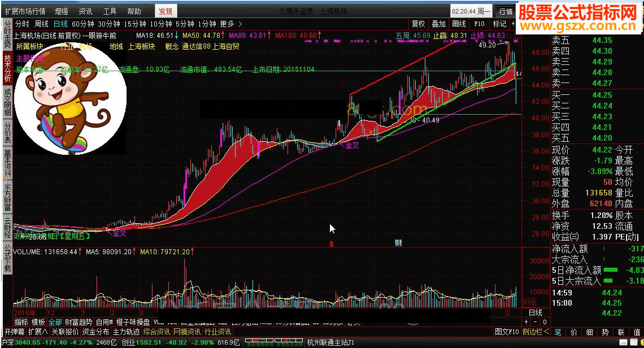Open the 增强 menu
The width and height of the screenshot is (644, 348).
62,11
